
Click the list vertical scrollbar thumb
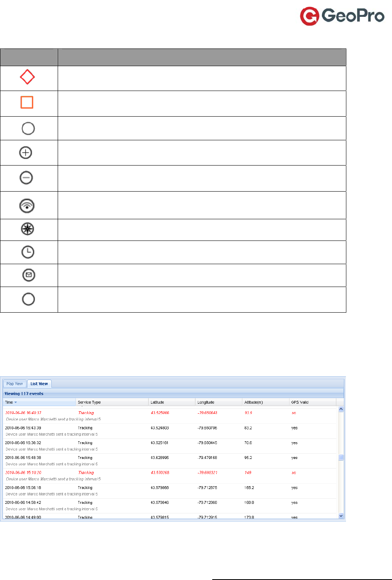click(x=341, y=457)
